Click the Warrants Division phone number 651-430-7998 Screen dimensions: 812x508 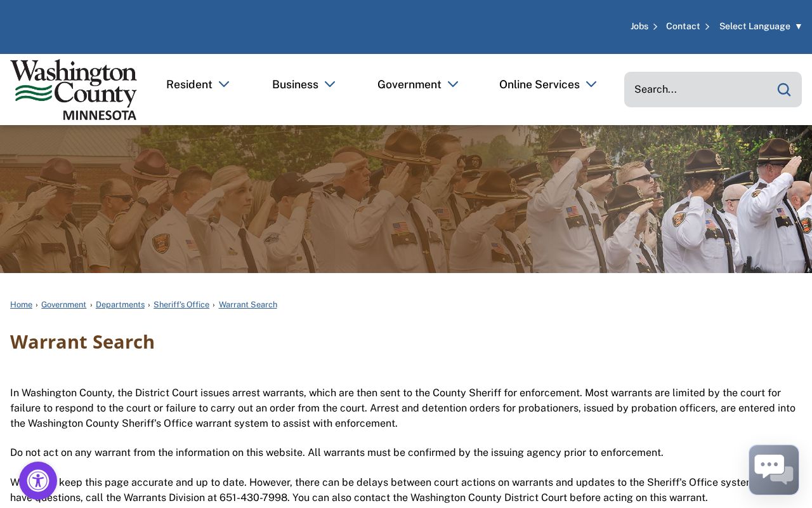tap(254, 498)
